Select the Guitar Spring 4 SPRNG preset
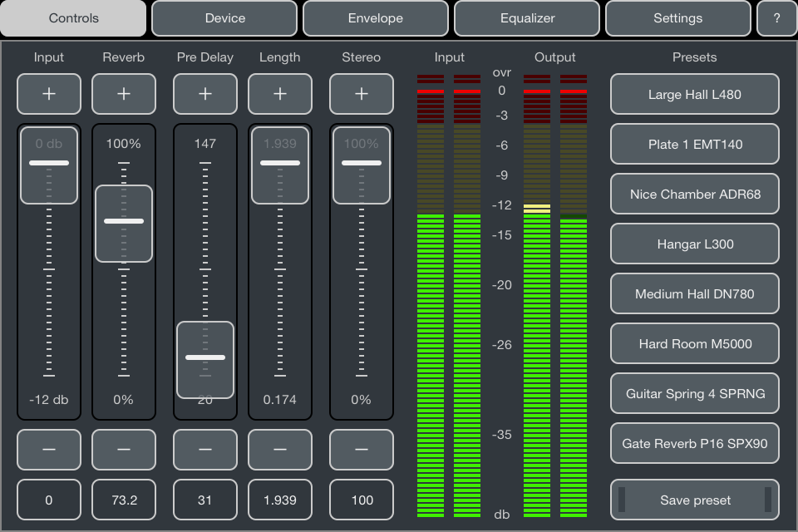This screenshot has width=798, height=532. coord(695,393)
